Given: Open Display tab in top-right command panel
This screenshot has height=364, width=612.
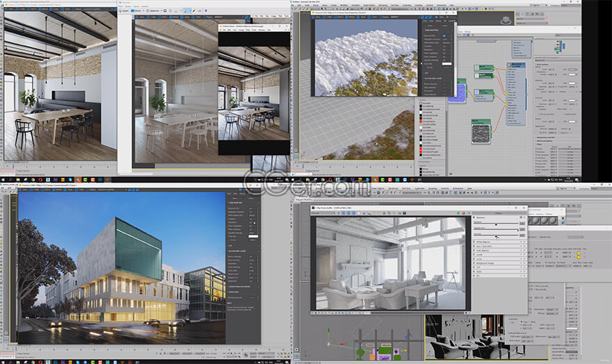Looking at the screenshot, I should click(x=538, y=13).
